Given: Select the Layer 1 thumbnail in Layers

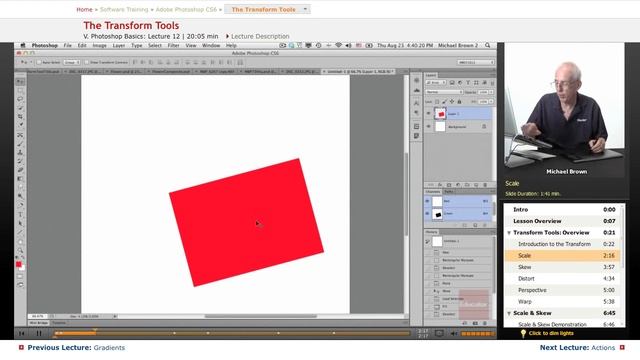Looking at the screenshot, I should coord(440,114).
